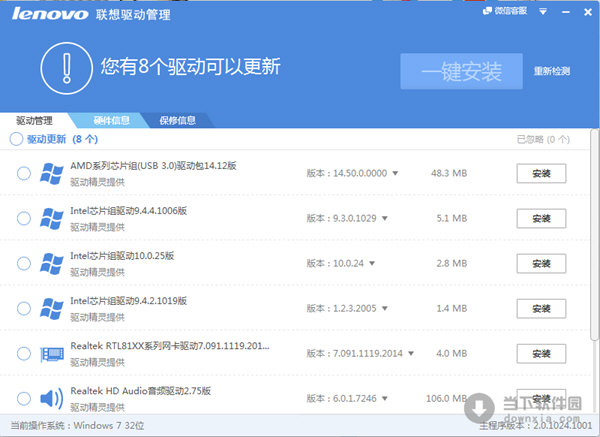Click header text 您有8个驱动可以更新
Screen dimensions: 600x437
click(x=191, y=66)
